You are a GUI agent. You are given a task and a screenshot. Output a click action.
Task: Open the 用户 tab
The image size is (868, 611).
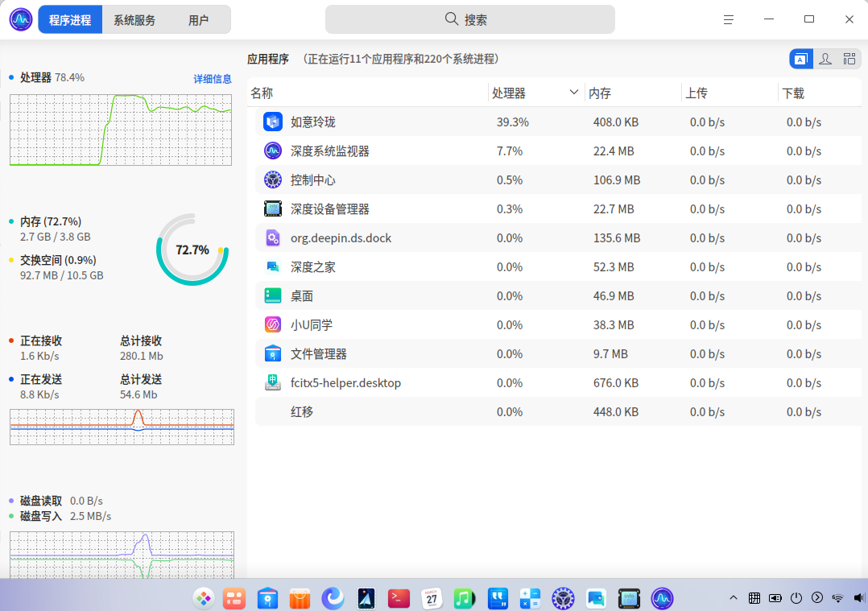pyautogui.click(x=198, y=20)
